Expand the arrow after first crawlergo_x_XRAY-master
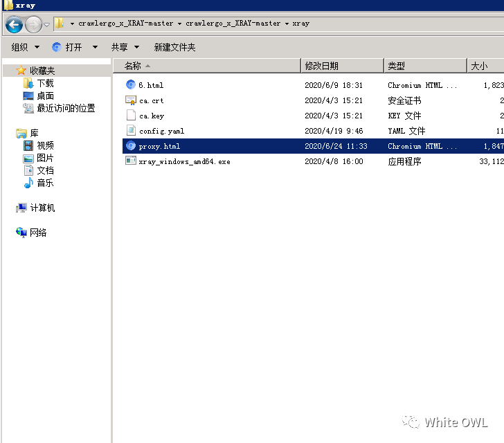 coord(179,24)
